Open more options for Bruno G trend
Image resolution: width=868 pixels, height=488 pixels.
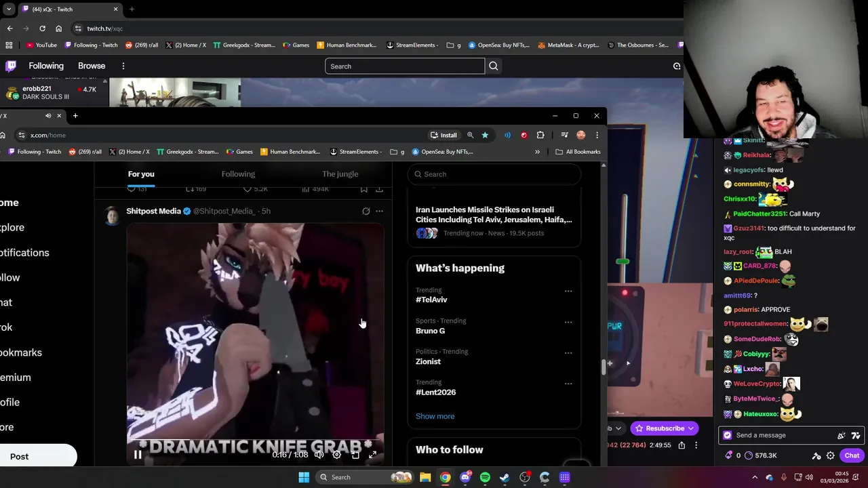568,322
